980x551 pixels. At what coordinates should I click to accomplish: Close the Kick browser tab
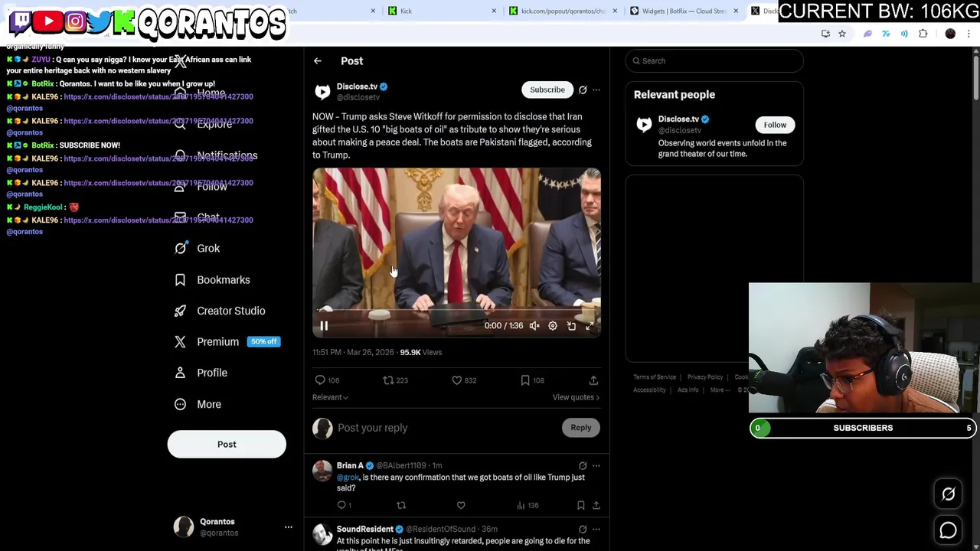pos(494,11)
